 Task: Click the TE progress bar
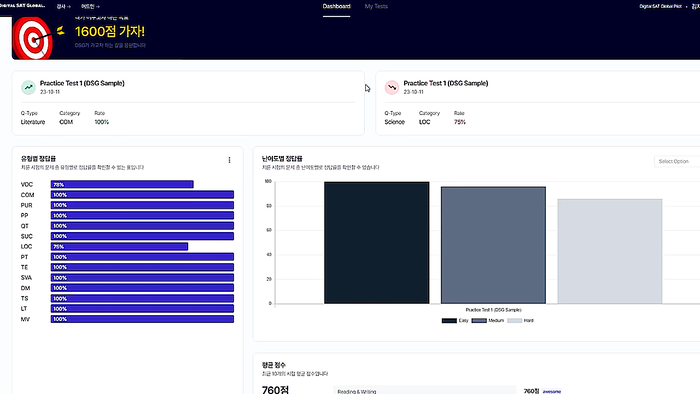pyautogui.click(x=142, y=267)
